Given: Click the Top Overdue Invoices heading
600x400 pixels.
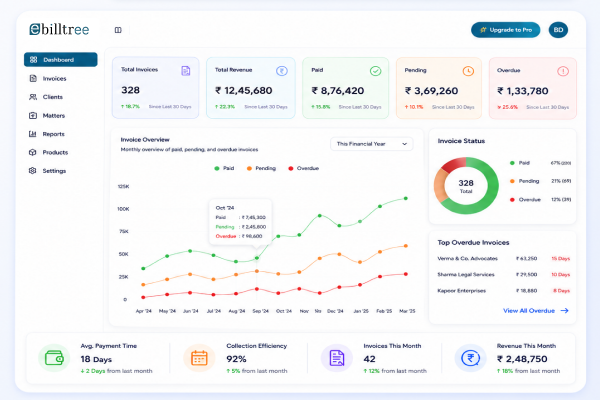Looking at the screenshot, I should coord(473,243).
